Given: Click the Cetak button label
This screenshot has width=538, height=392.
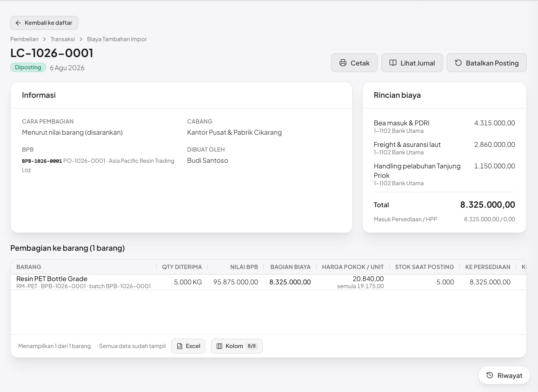Looking at the screenshot, I should click(x=360, y=63).
